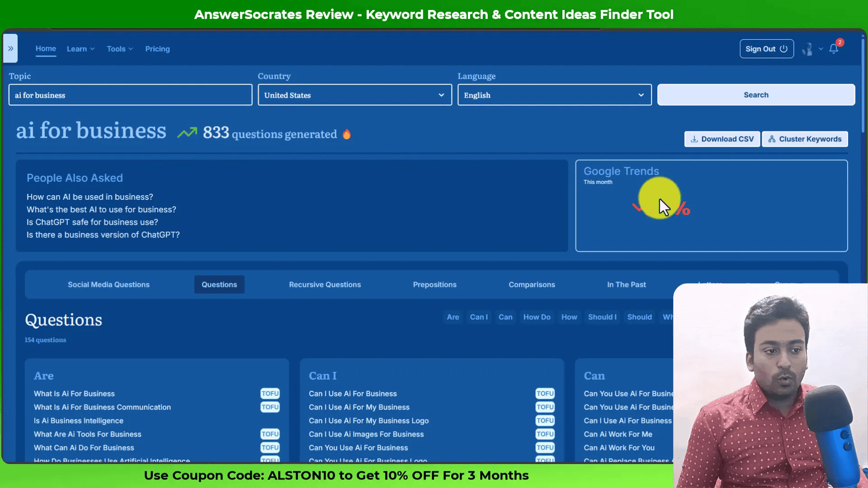Click TOFU badge for What Are Ai Tools For Business
The width and height of the screenshot is (868, 488).
coord(270,434)
